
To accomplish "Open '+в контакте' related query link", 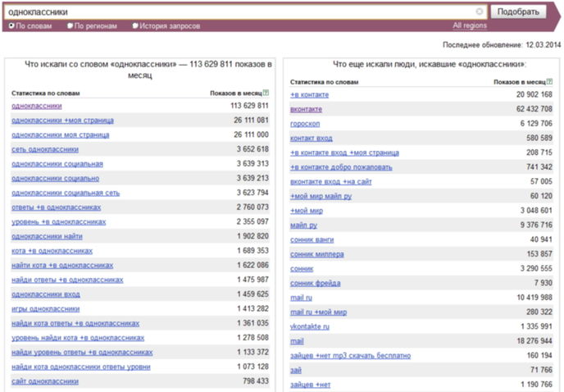I will tap(309, 94).
